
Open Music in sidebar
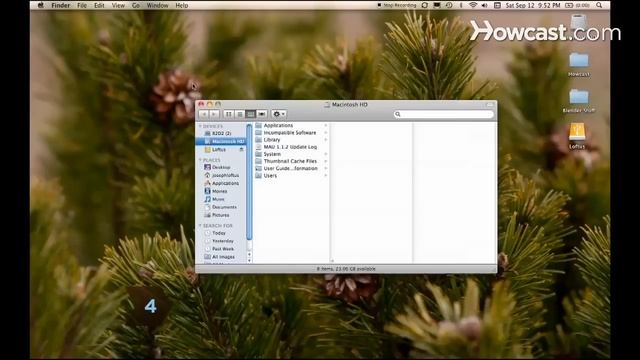pyautogui.click(x=221, y=199)
